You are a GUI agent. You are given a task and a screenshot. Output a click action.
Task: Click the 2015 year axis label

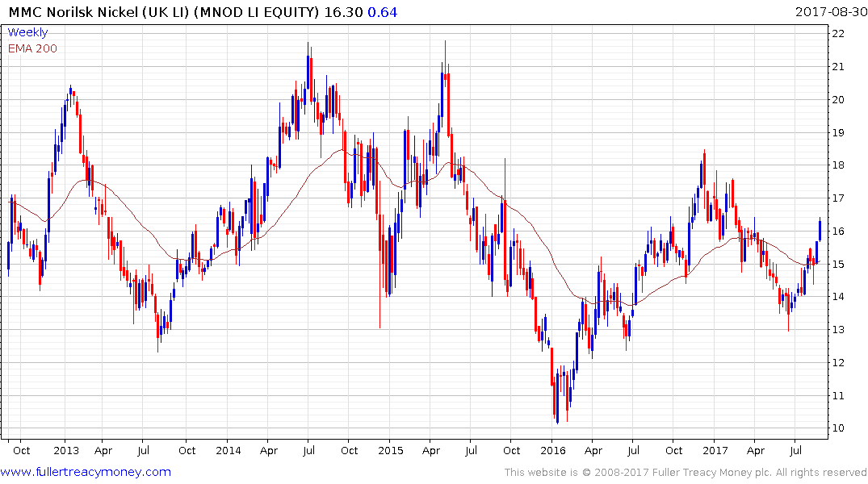point(391,450)
